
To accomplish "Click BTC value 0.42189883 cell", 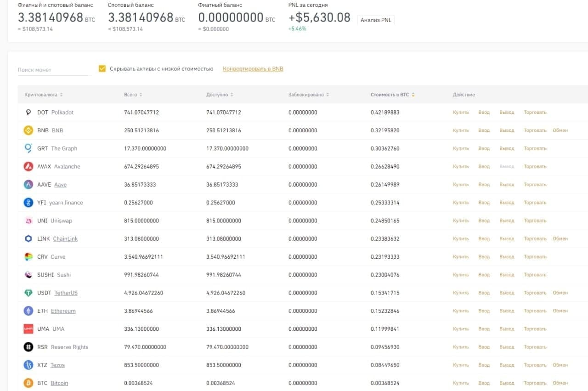I will [385, 112].
